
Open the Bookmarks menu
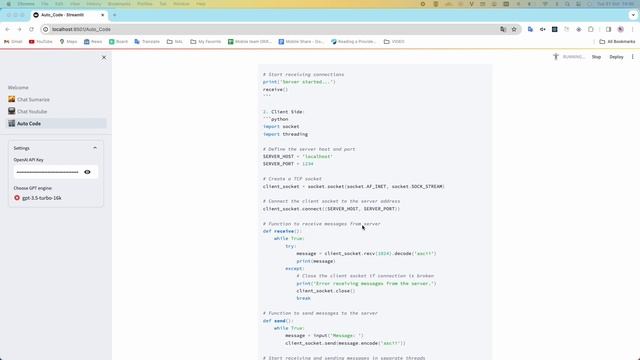tap(119, 4)
